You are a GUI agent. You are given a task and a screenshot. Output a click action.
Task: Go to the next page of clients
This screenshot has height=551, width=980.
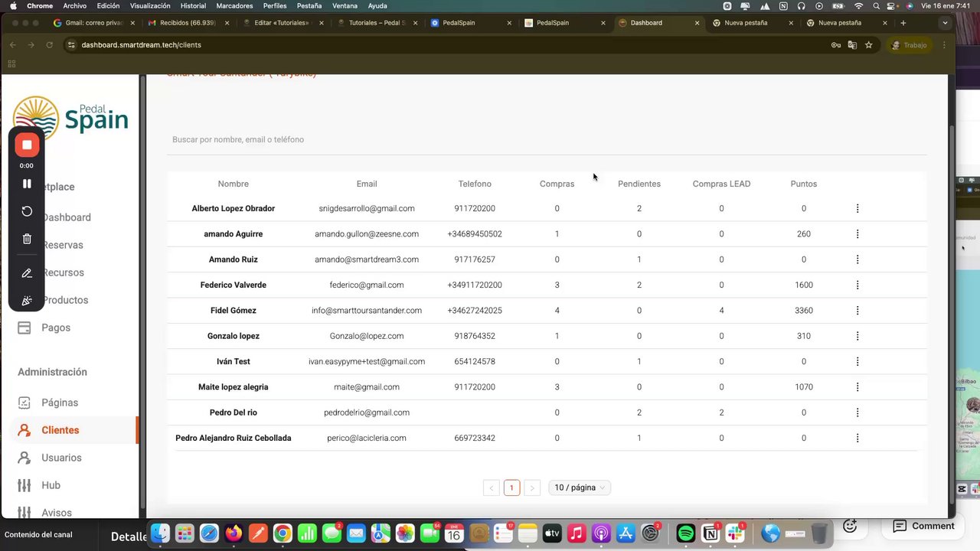[532, 487]
